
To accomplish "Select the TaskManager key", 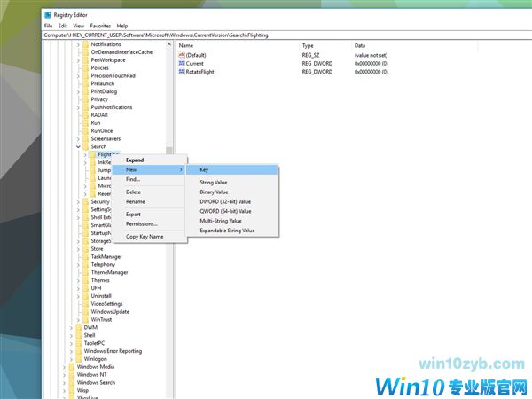I will 106,257.
